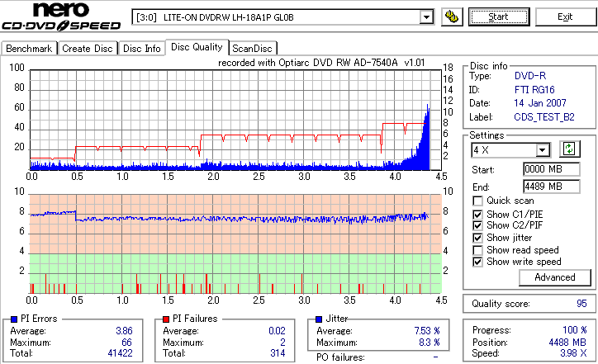Click the Nero CD-DVD Speed logo
Image resolution: width=598 pixels, height=364 pixels.
pyautogui.click(x=61, y=17)
